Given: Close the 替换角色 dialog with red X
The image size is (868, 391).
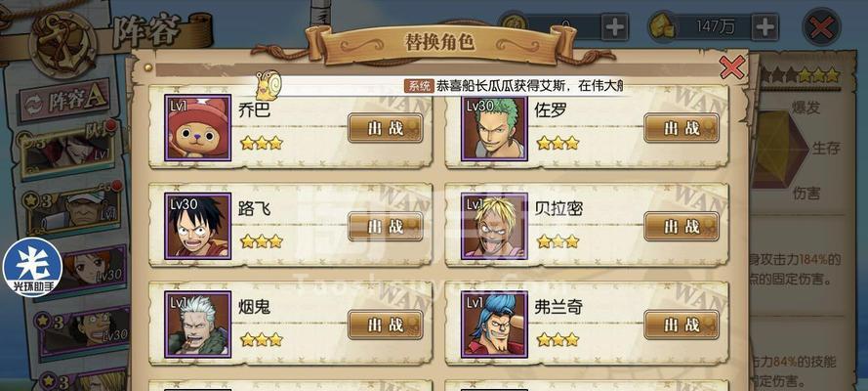Looking at the screenshot, I should point(732,67).
